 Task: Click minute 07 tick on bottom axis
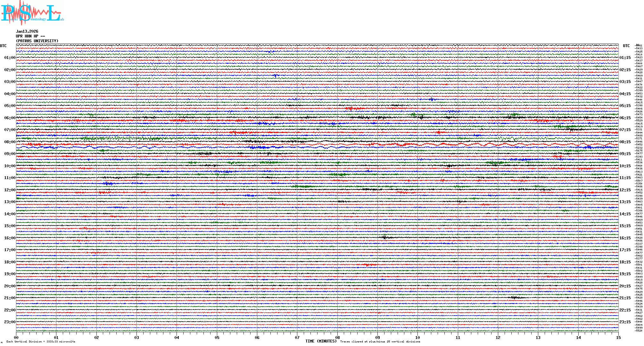[297, 338]
